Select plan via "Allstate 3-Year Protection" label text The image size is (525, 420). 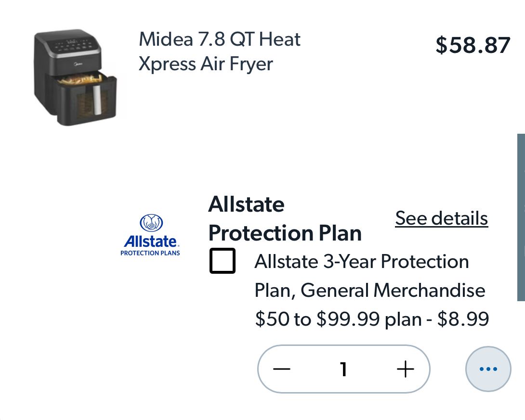(361, 262)
